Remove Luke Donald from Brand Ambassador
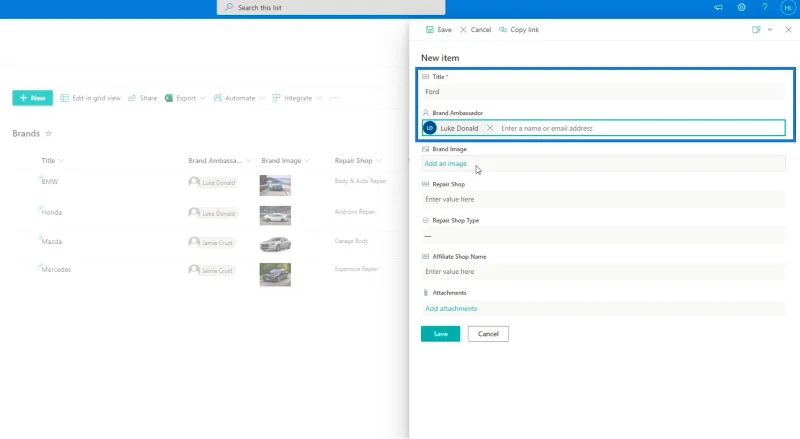The image size is (800, 439). click(490, 128)
